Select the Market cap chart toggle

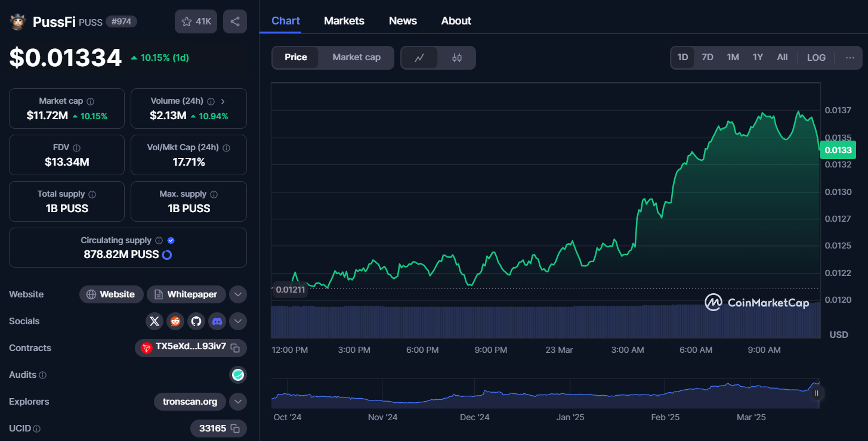click(356, 57)
